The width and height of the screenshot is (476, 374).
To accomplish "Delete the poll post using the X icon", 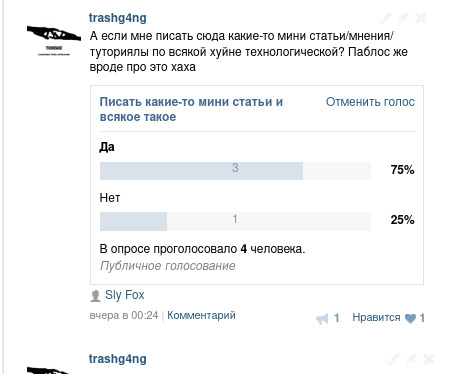I will click(x=421, y=18).
